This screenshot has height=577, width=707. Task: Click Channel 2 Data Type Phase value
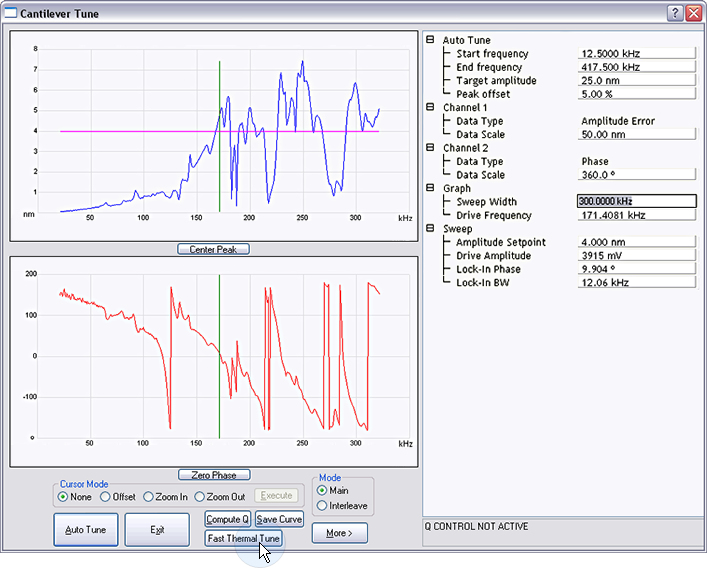pyautogui.click(x=595, y=161)
